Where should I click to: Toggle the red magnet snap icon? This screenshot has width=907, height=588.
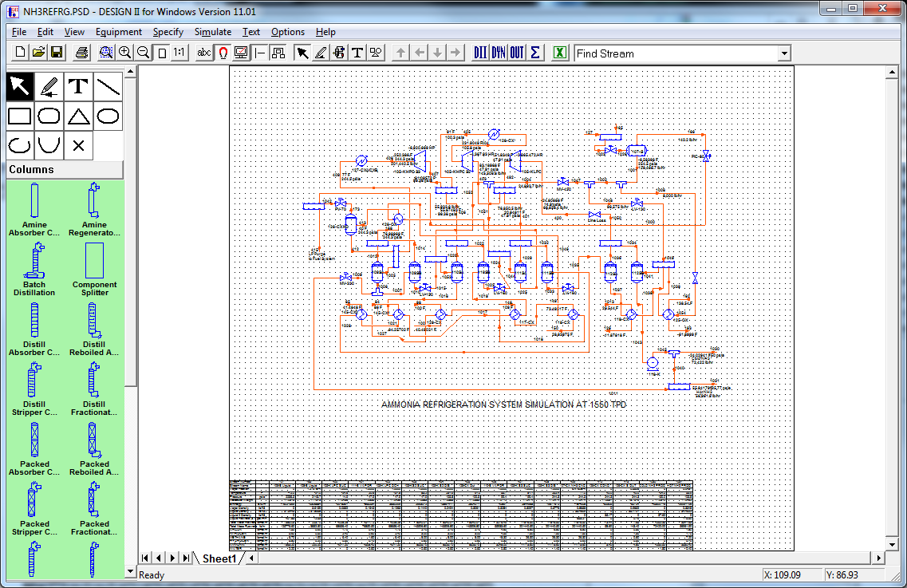[223, 53]
